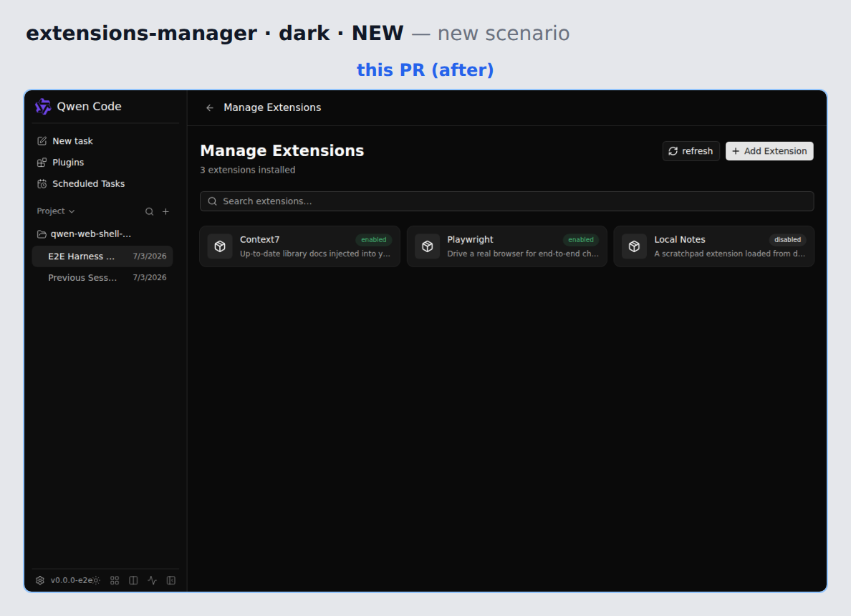The height and width of the screenshot is (616, 851).
Task: Open Scheduled Tasks in the sidebar
Action: (88, 184)
